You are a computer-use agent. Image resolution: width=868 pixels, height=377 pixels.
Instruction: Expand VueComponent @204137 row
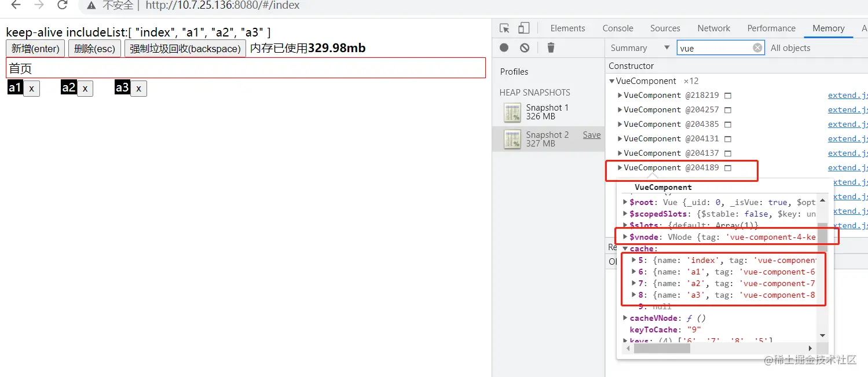click(x=620, y=153)
